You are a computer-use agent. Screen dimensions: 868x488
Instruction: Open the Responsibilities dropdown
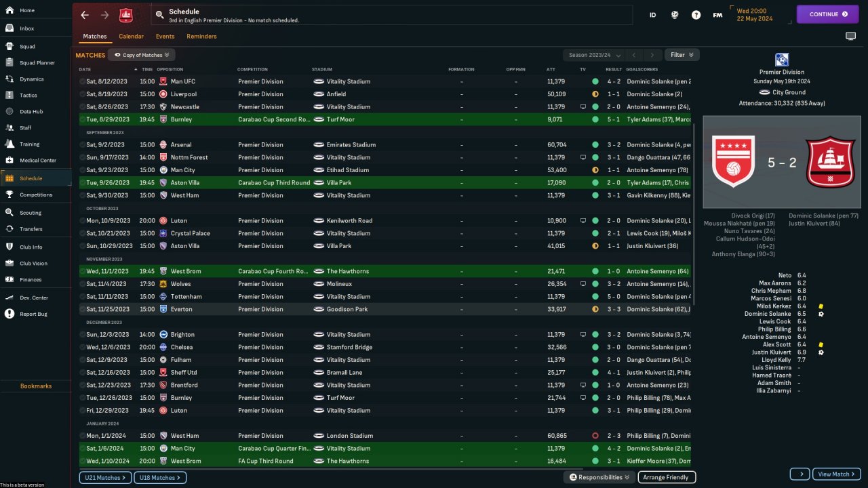599,477
